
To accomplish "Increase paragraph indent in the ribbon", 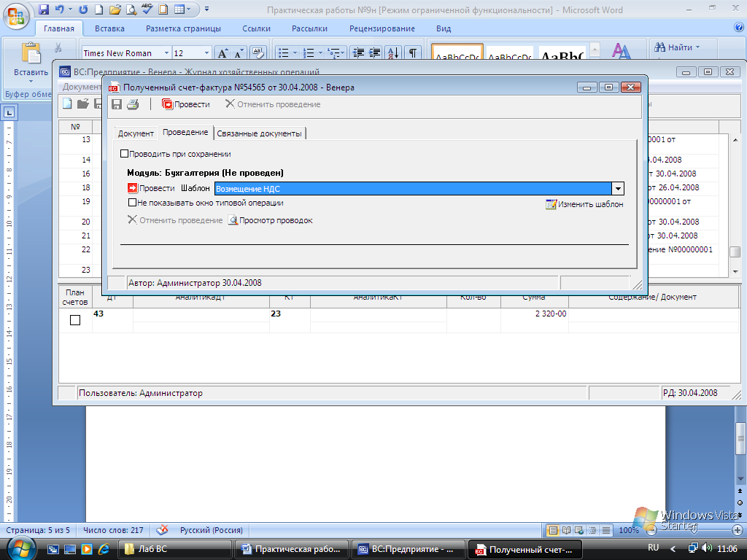I will pos(374,52).
